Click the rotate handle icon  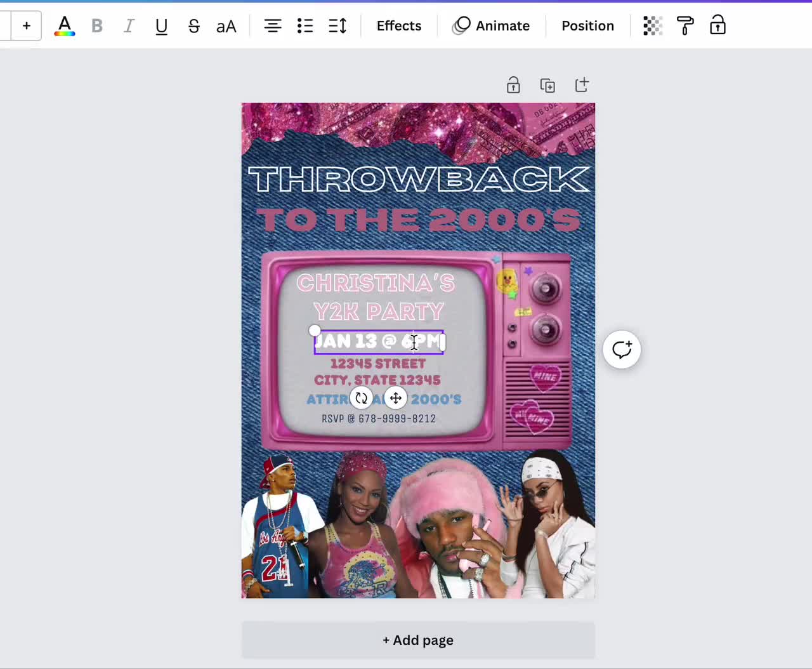[362, 398]
